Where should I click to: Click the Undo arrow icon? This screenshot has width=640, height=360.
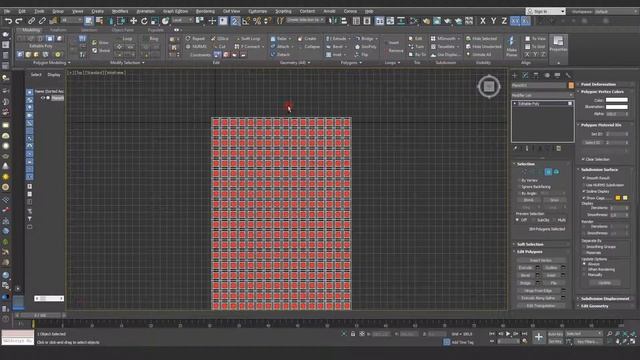point(9,21)
